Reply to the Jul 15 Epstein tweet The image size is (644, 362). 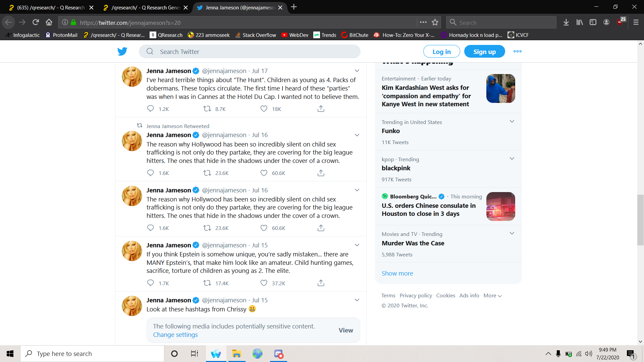(151, 283)
